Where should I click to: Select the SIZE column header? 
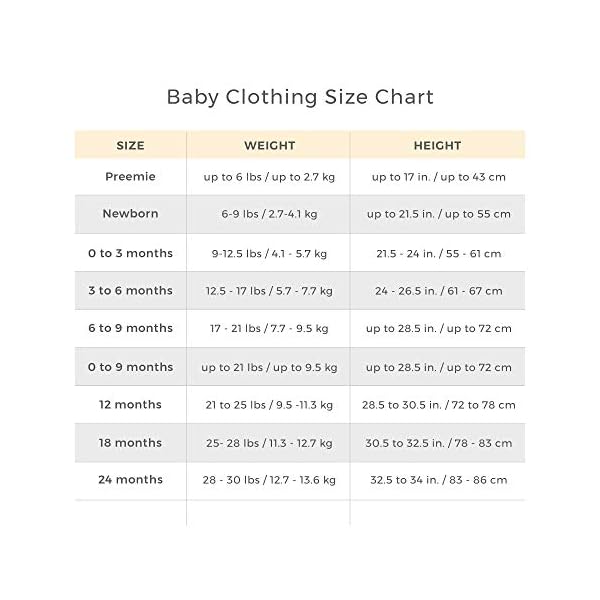(x=130, y=145)
